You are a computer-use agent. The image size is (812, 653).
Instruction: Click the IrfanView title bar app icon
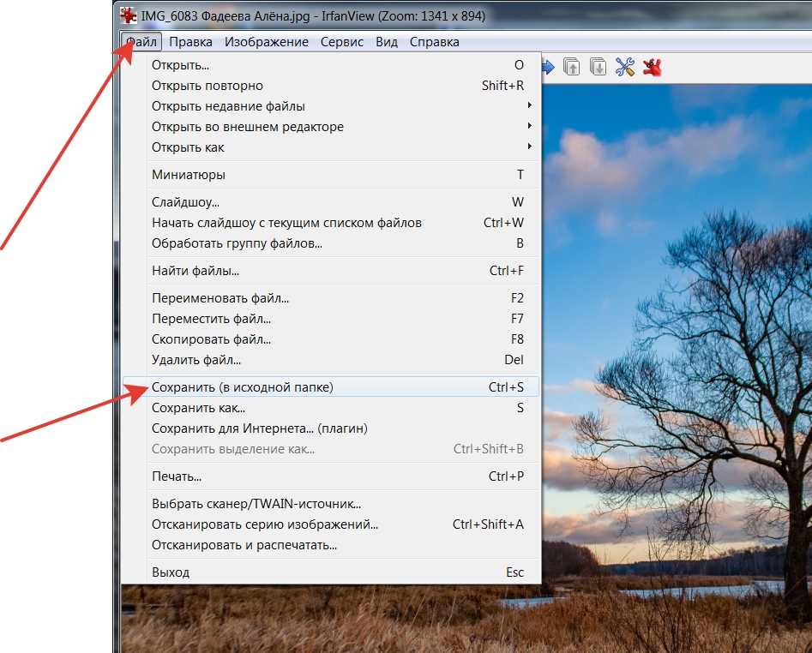point(129,15)
